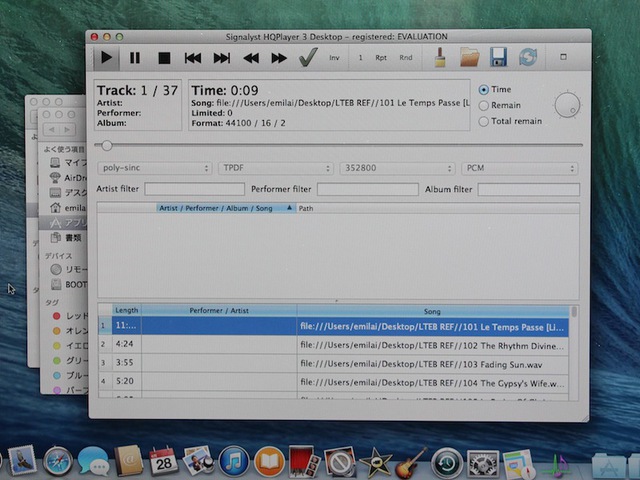Save playlist with floppy disk icon
Screen dimensions: 640x480
498,57
